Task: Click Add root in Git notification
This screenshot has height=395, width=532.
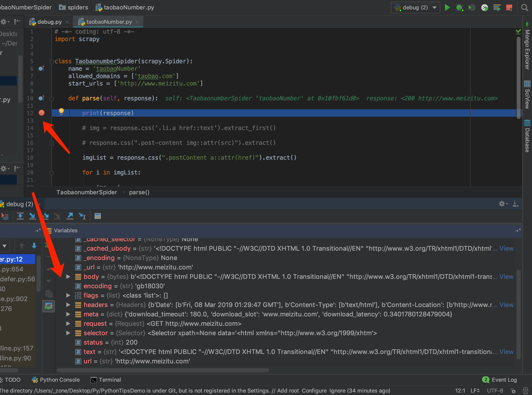Action: click(x=288, y=391)
